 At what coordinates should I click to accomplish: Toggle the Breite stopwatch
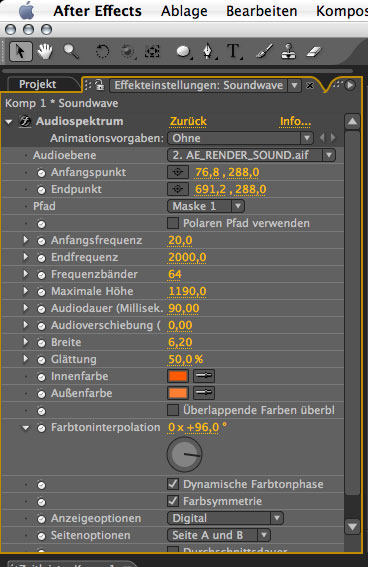pos(42,343)
